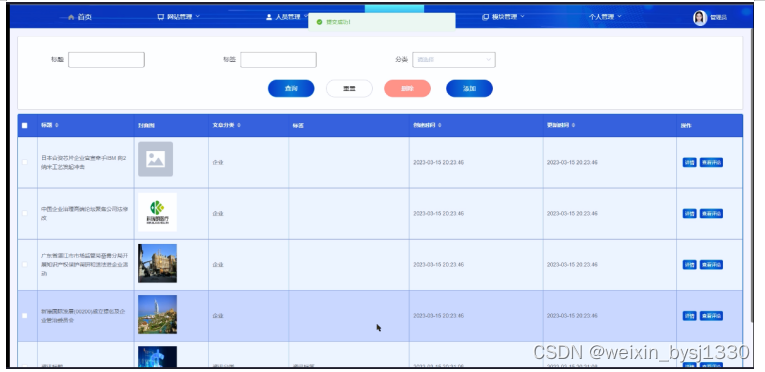Open the 首页 home menu item

click(x=80, y=17)
